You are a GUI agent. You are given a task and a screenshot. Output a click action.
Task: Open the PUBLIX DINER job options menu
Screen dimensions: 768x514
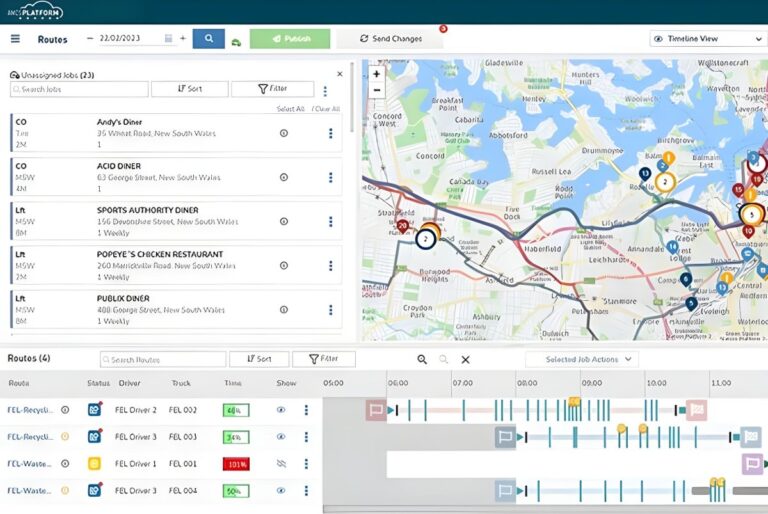[x=331, y=310]
